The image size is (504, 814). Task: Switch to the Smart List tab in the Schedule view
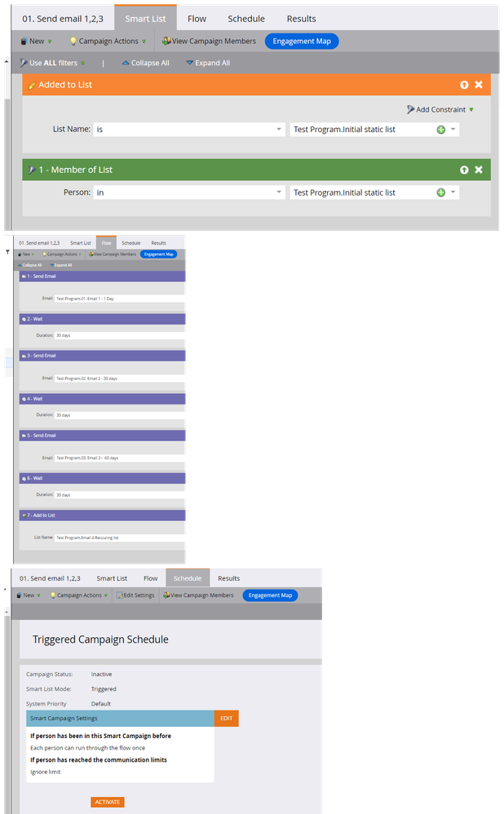112,578
